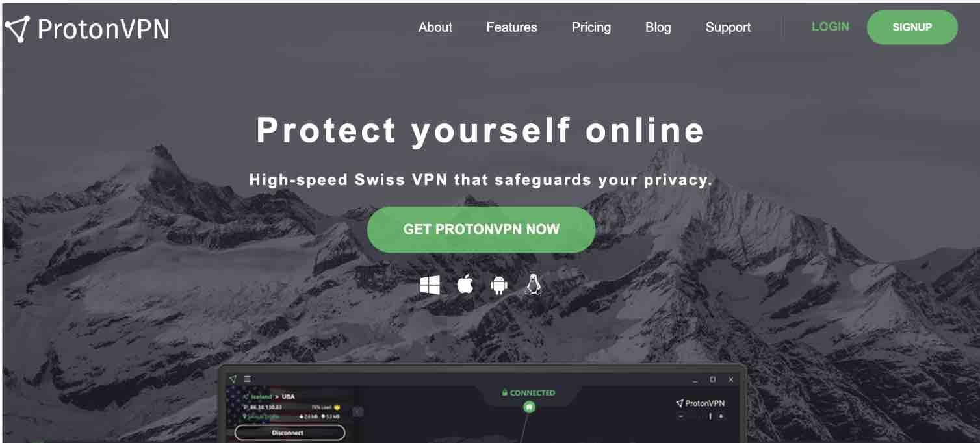
Task: Click the zoom-in plus icon in the app preview
Action: (x=721, y=416)
